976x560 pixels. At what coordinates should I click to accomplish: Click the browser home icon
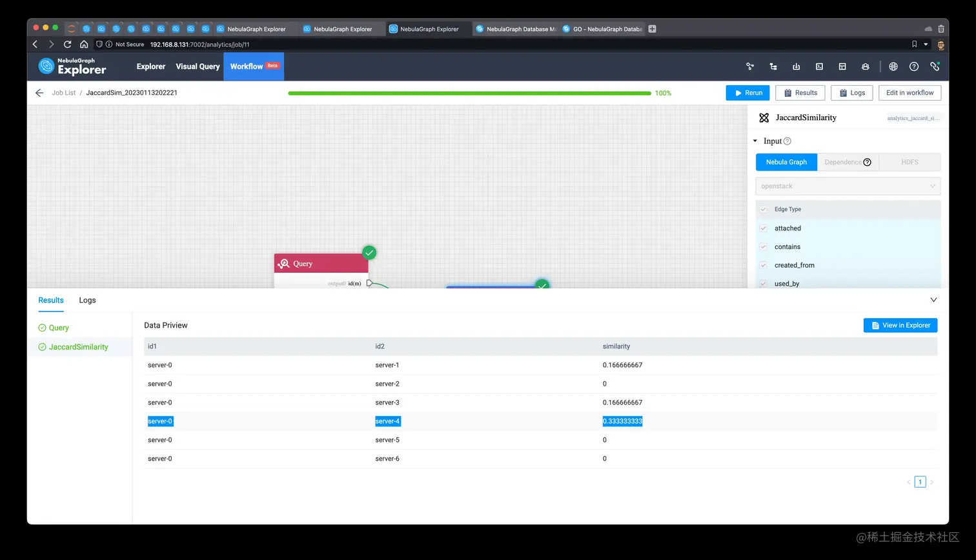click(84, 45)
